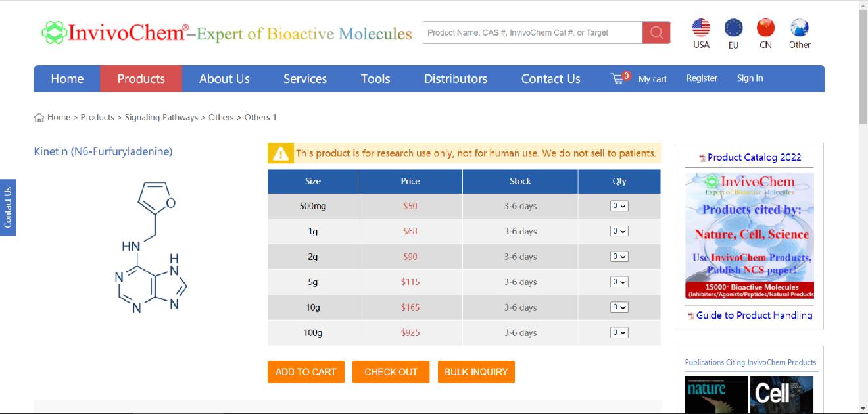868x414 pixels.
Task: Open quantity dropdown for 2g
Action: click(619, 257)
